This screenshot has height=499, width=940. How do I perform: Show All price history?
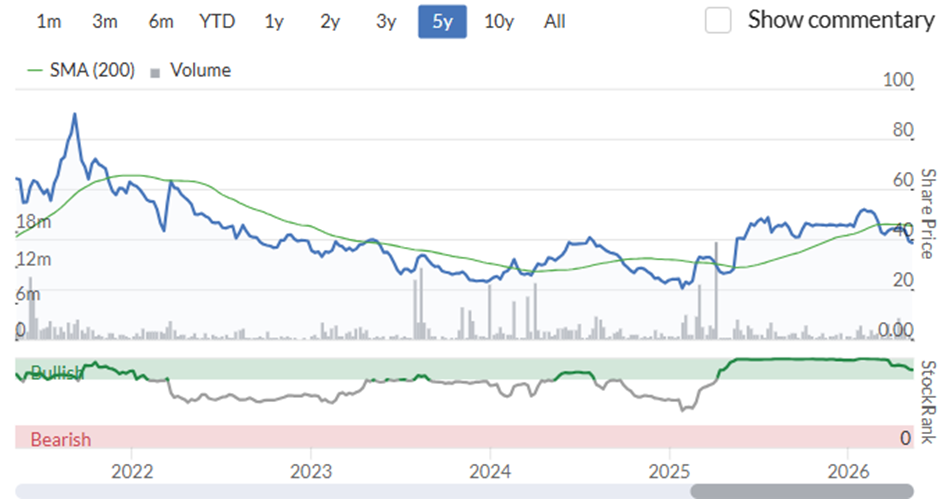click(x=555, y=22)
